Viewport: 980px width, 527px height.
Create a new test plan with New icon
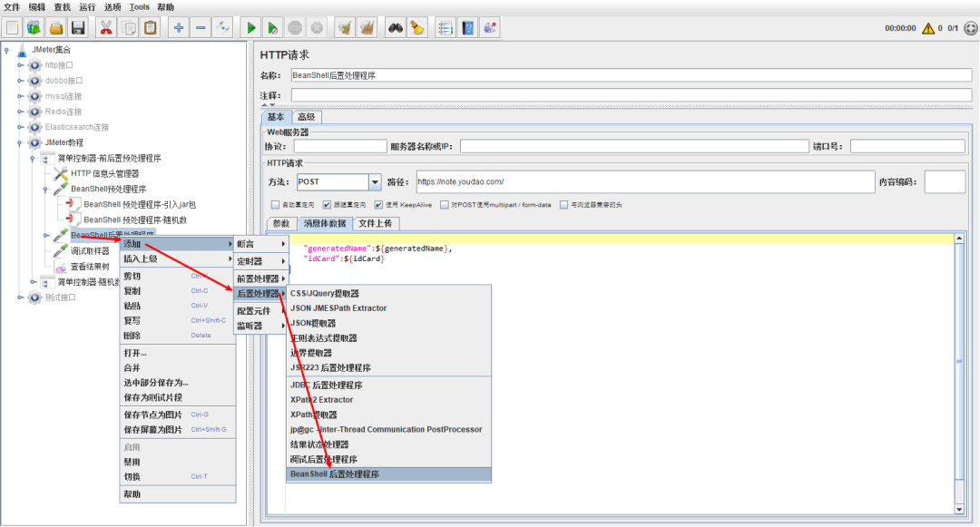[13, 27]
